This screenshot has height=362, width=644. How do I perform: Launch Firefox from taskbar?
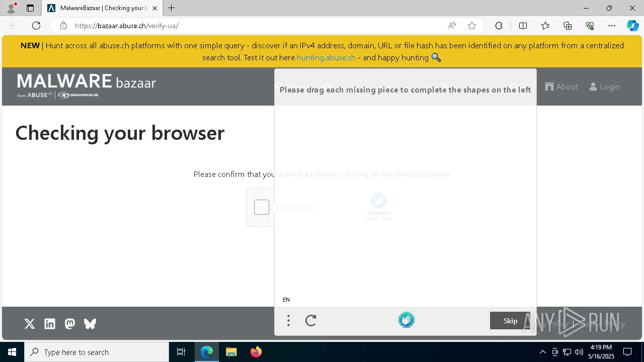click(256, 352)
